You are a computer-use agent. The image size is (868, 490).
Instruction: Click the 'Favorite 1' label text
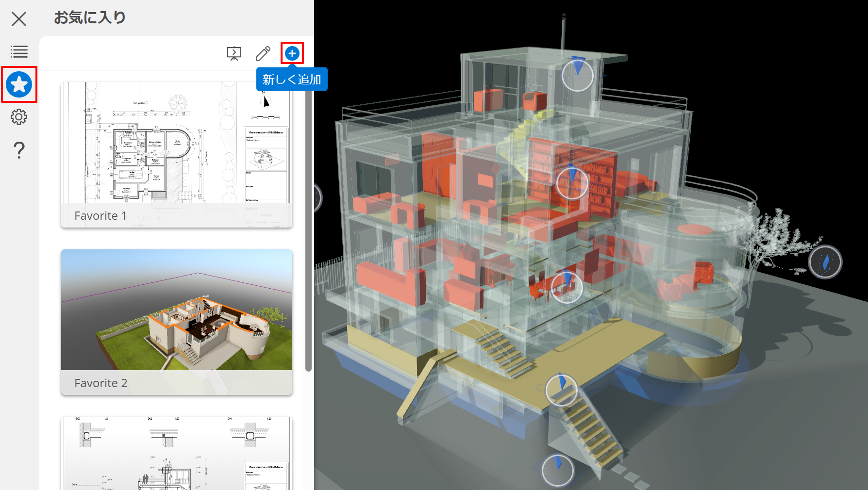pyautogui.click(x=100, y=216)
